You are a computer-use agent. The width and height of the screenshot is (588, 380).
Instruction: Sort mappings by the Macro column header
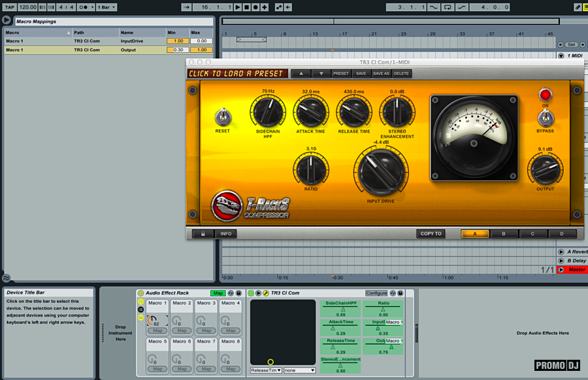(x=37, y=33)
